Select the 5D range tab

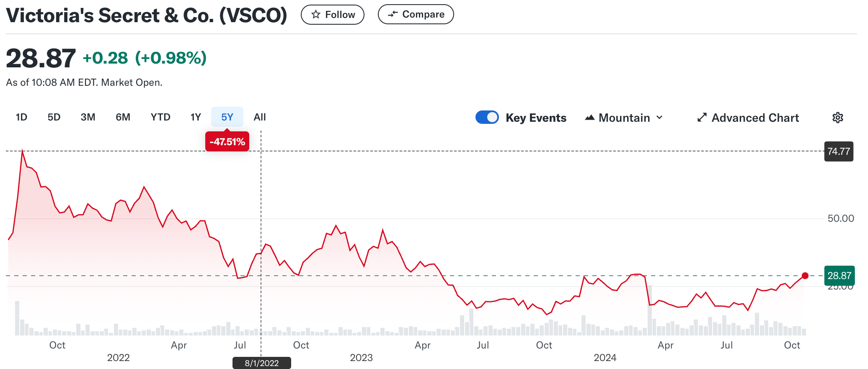(x=54, y=117)
